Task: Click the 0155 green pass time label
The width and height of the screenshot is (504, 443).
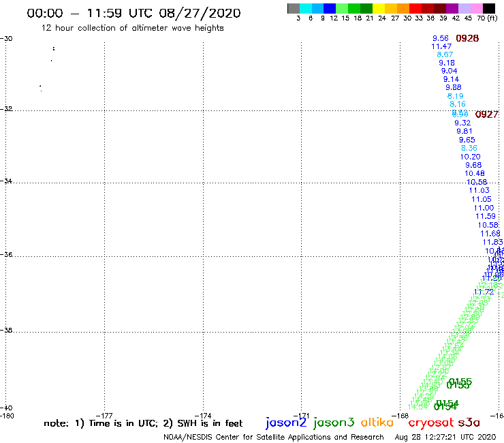Action: tap(459, 384)
